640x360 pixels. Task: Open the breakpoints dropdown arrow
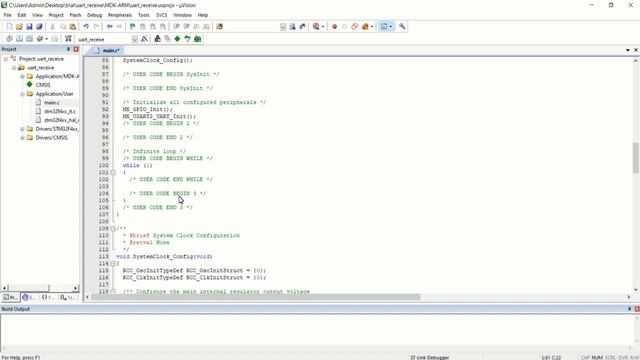371,27
